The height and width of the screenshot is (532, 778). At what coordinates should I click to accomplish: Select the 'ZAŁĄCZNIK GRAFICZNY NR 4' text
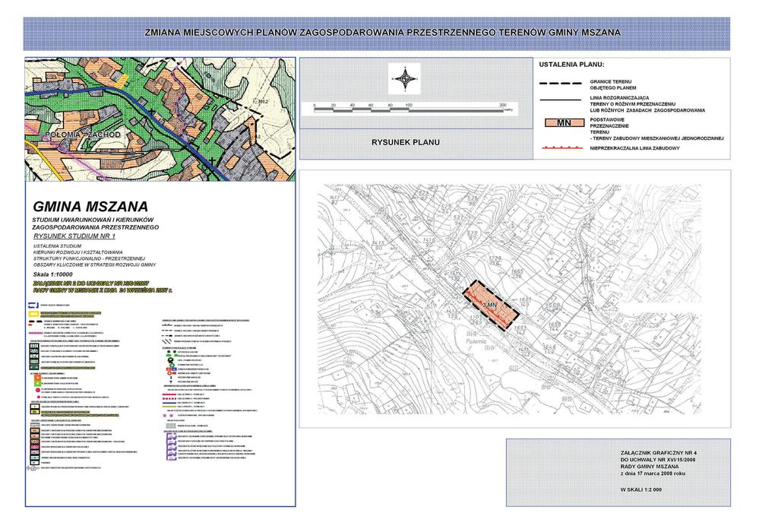659,453
